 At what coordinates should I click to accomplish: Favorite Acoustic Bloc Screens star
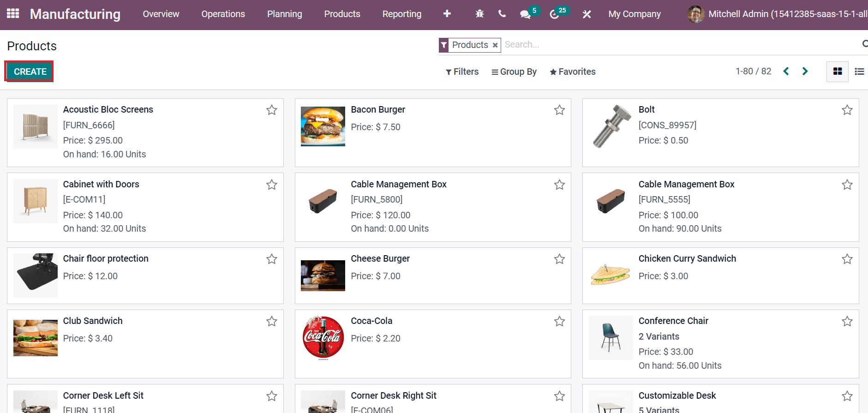click(x=272, y=110)
